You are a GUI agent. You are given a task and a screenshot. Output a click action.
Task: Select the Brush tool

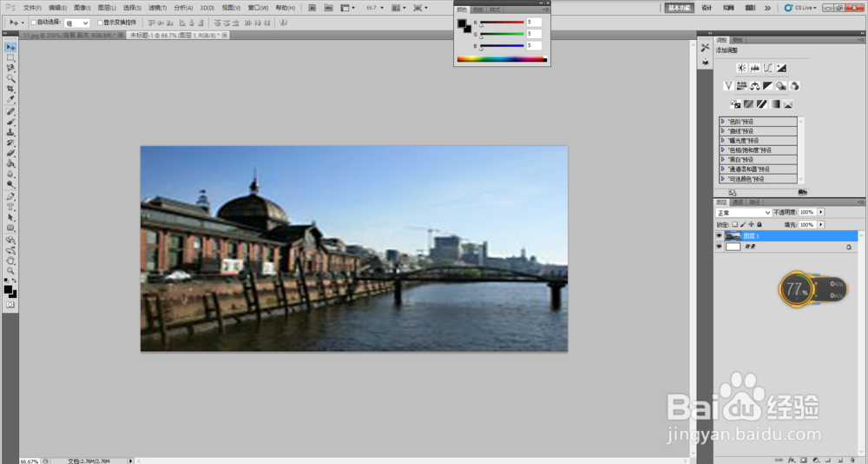pyautogui.click(x=10, y=122)
